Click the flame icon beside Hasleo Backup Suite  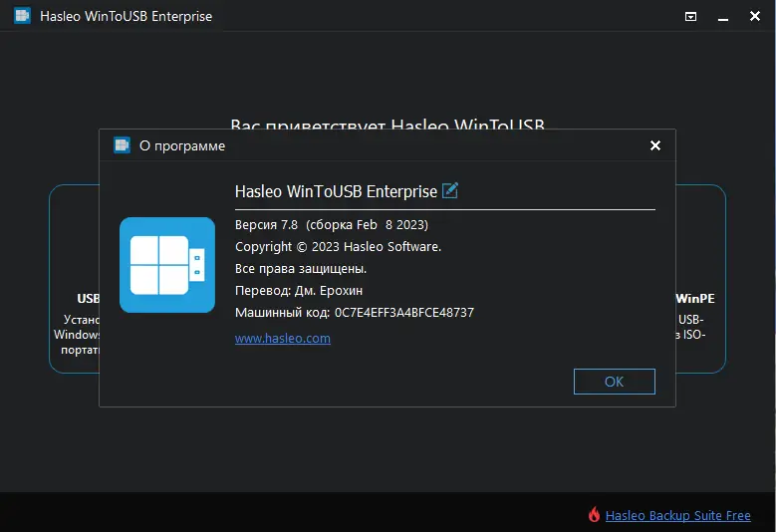595,515
